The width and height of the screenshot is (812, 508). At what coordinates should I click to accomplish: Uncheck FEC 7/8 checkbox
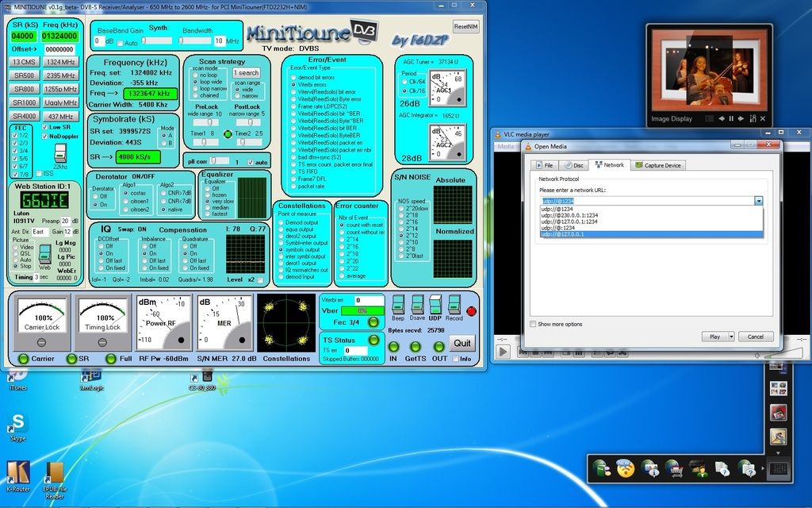click(14, 174)
